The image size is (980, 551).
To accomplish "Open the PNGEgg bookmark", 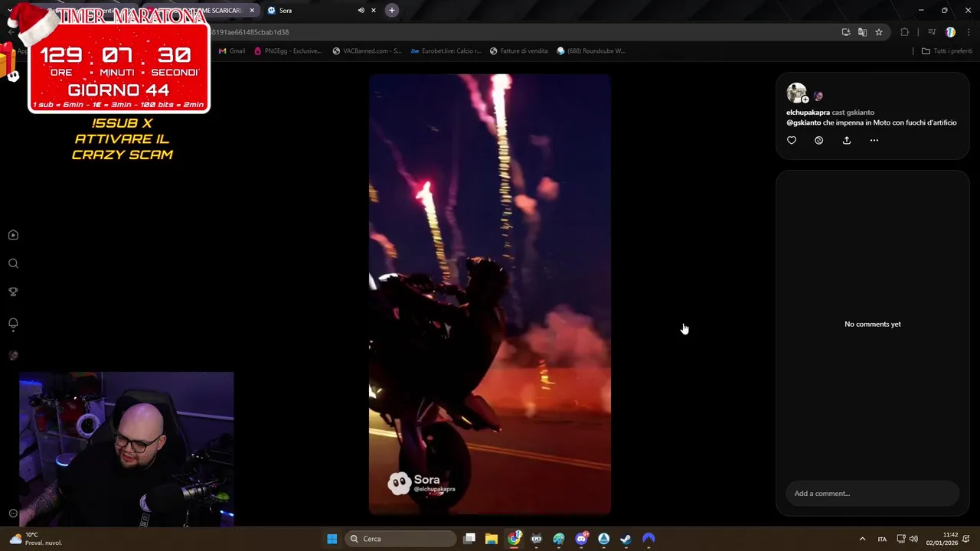I will [288, 51].
